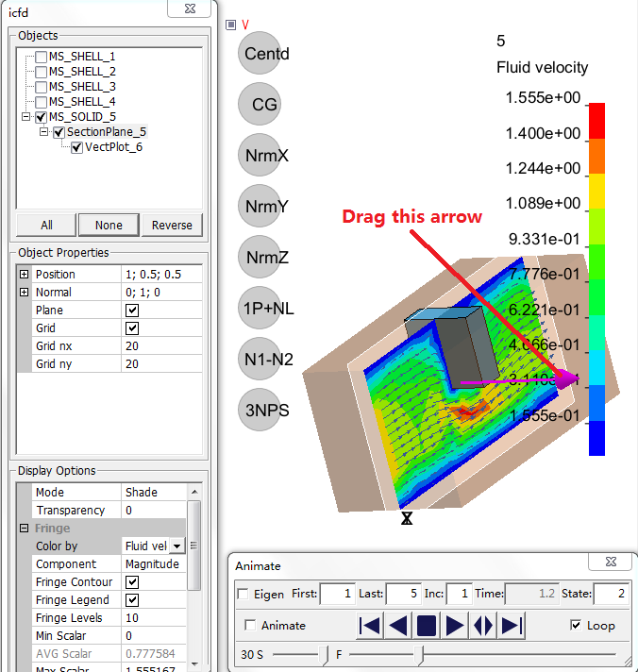Play animation forward

coord(455,625)
